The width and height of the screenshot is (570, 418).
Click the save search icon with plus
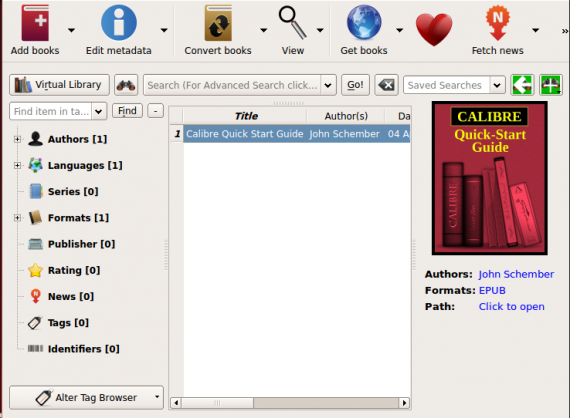pyautogui.click(x=551, y=85)
